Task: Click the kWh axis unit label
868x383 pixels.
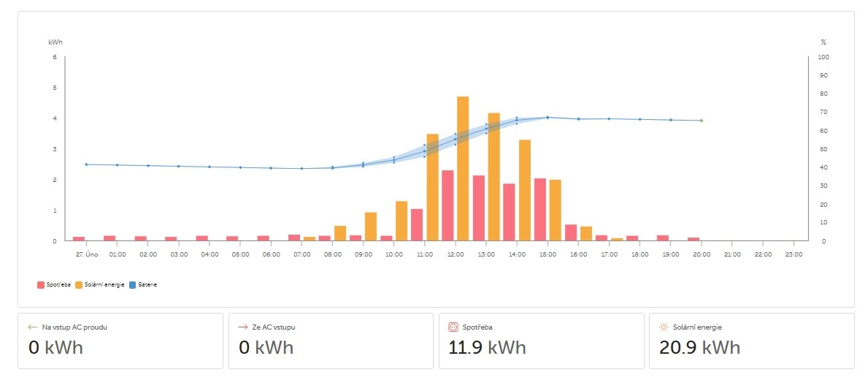Action: click(x=54, y=42)
